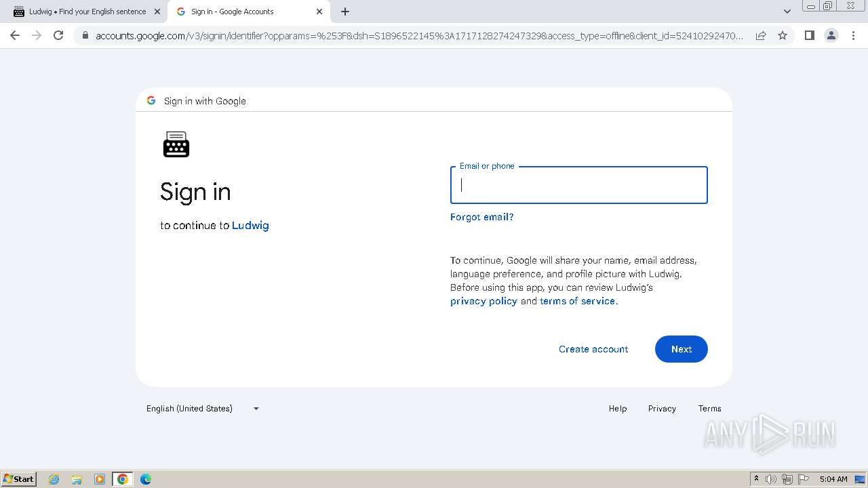Click the Ludwig typewriter logo
Viewport: 868px width, 488px height.
[x=176, y=144]
